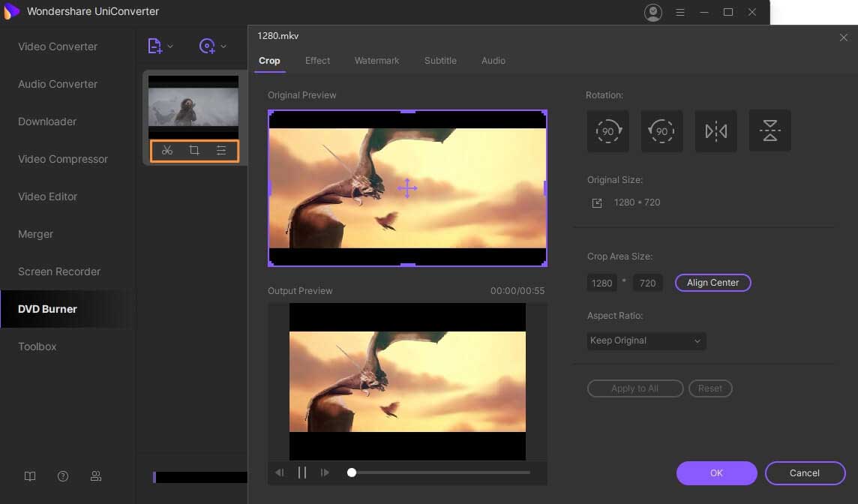Click the trim scissors icon under thumbnail

tap(167, 151)
